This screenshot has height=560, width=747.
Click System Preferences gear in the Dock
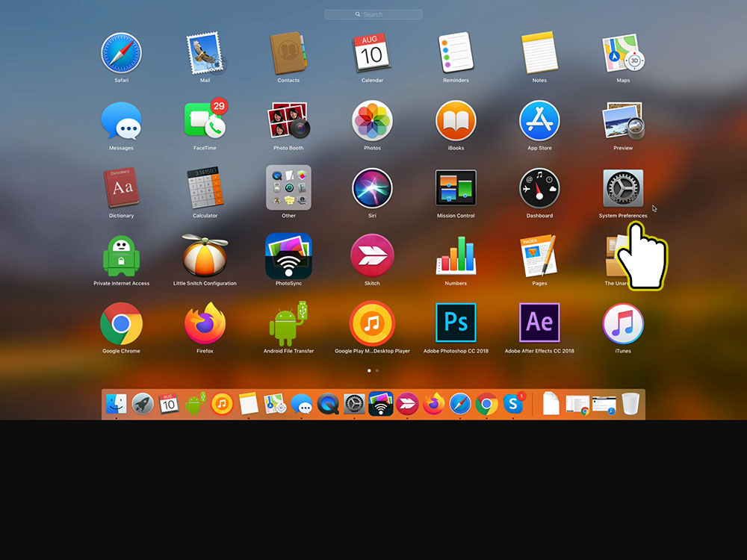[354, 404]
